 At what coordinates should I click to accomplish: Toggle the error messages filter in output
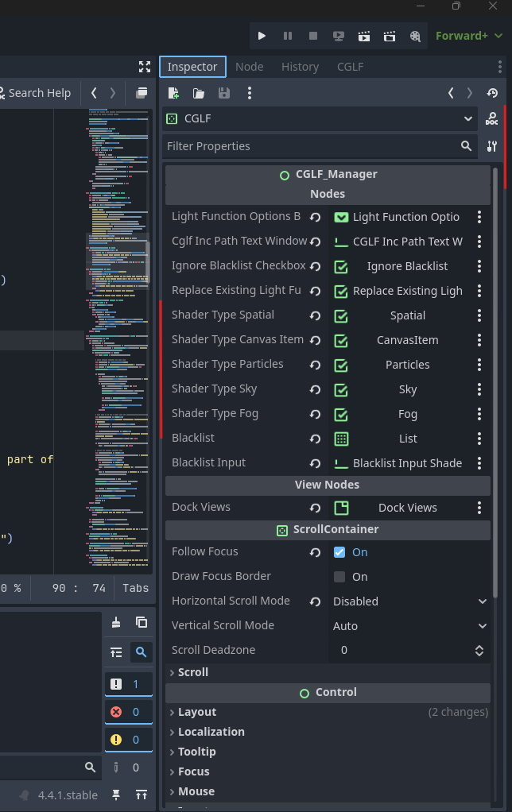pyautogui.click(x=128, y=712)
